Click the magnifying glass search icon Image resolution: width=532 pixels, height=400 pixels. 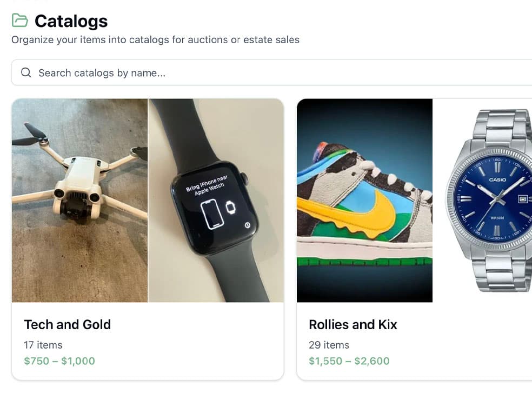point(25,72)
